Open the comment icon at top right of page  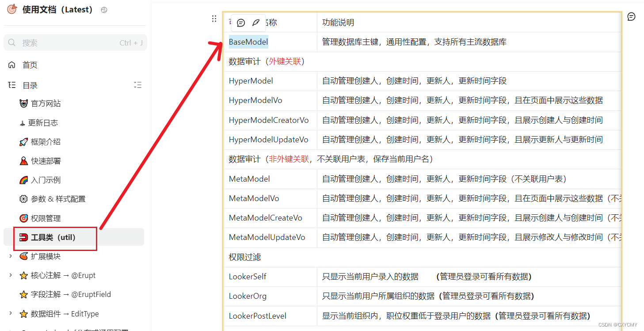pyautogui.click(x=631, y=16)
